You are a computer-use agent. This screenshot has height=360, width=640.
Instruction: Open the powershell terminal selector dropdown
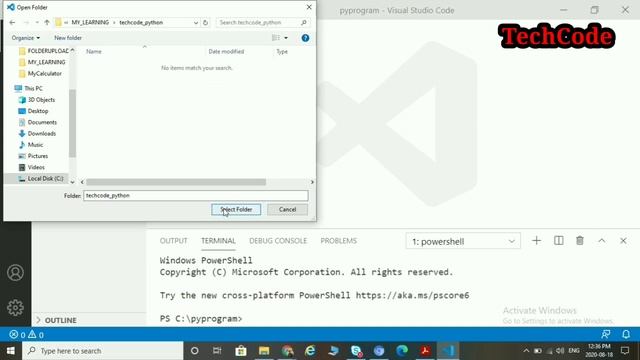pyautogui.click(x=463, y=241)
